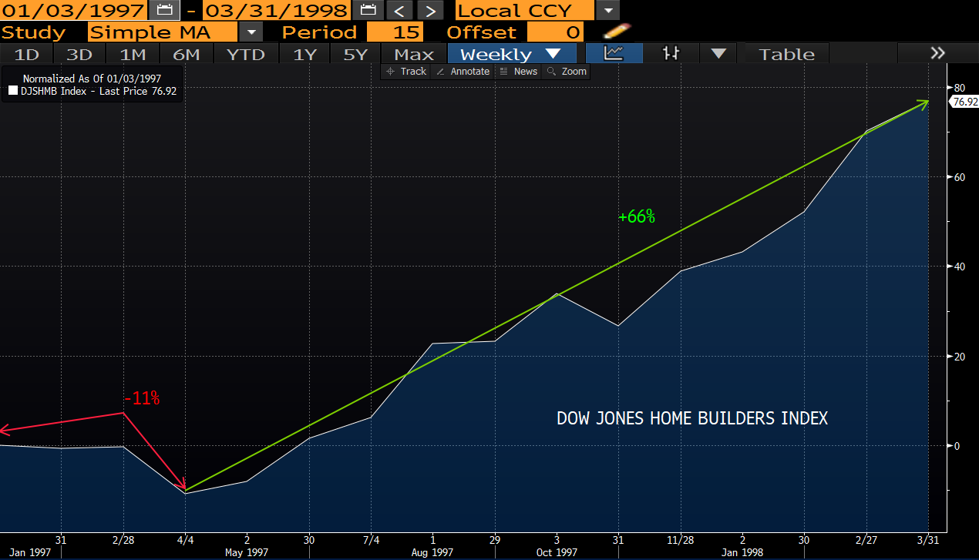Select the Max range tab
Viewport: 979px width, 560px height.
414,54
